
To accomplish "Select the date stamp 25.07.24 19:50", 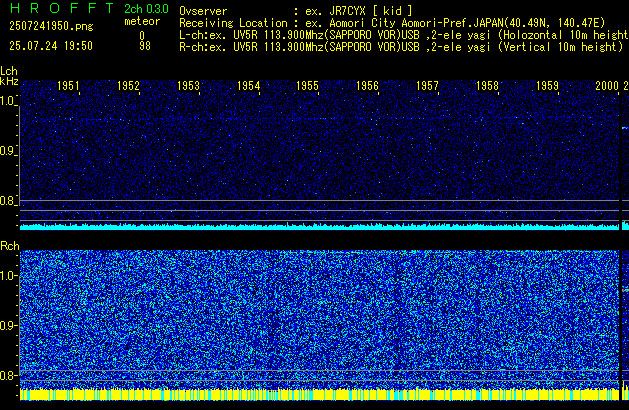I will pyautogui.click(x=51, y=46).
